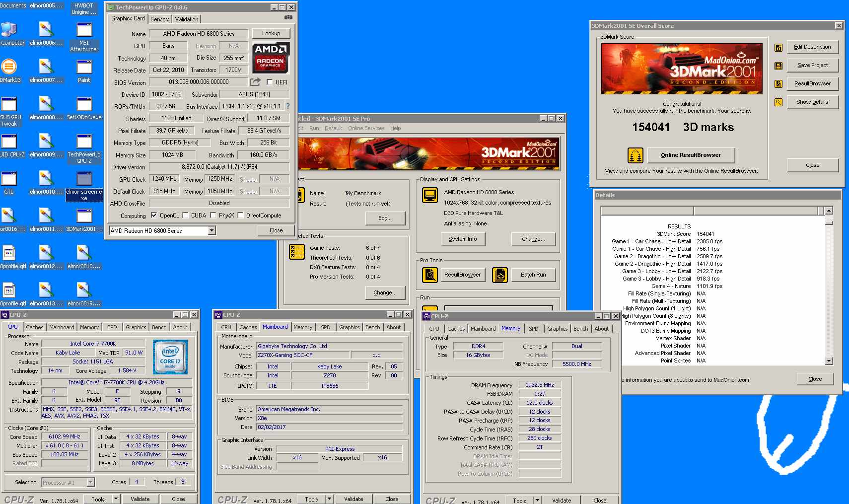This screenshot has width=849, height=504.
Task: Open the SetLODb6.exe desktop icon
Action: [84, 108]
